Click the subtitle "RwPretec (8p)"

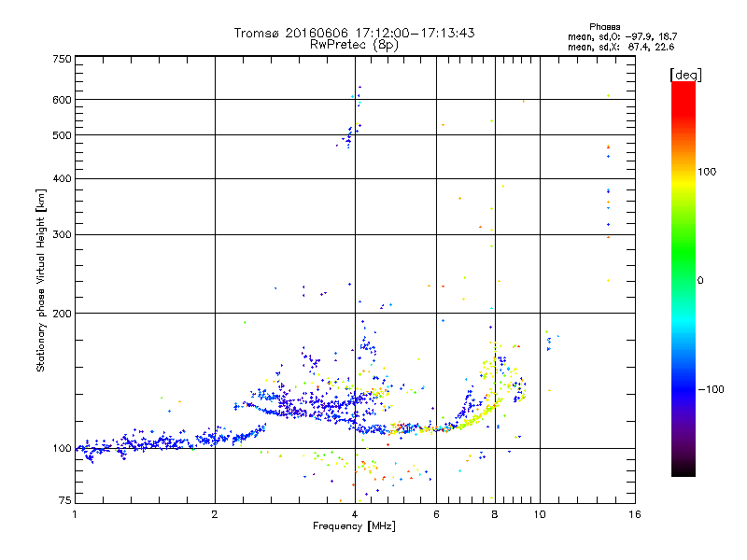[x=354, y=45]
